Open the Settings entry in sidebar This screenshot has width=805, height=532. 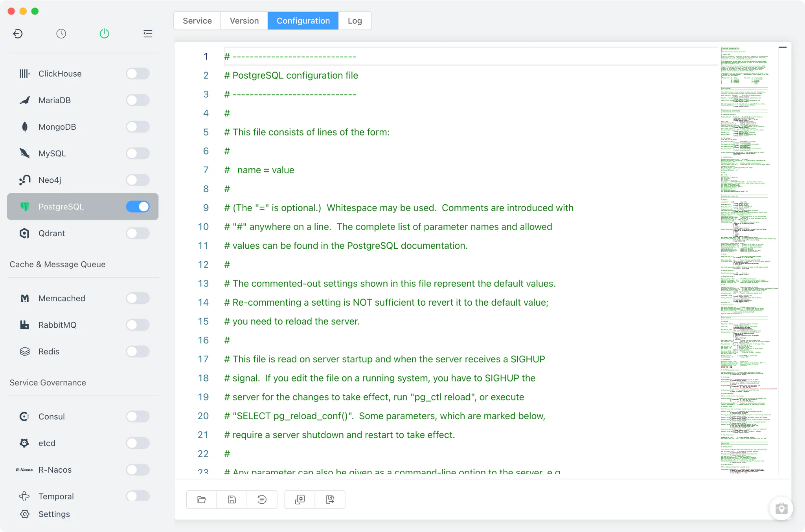(x=83, y=514)
